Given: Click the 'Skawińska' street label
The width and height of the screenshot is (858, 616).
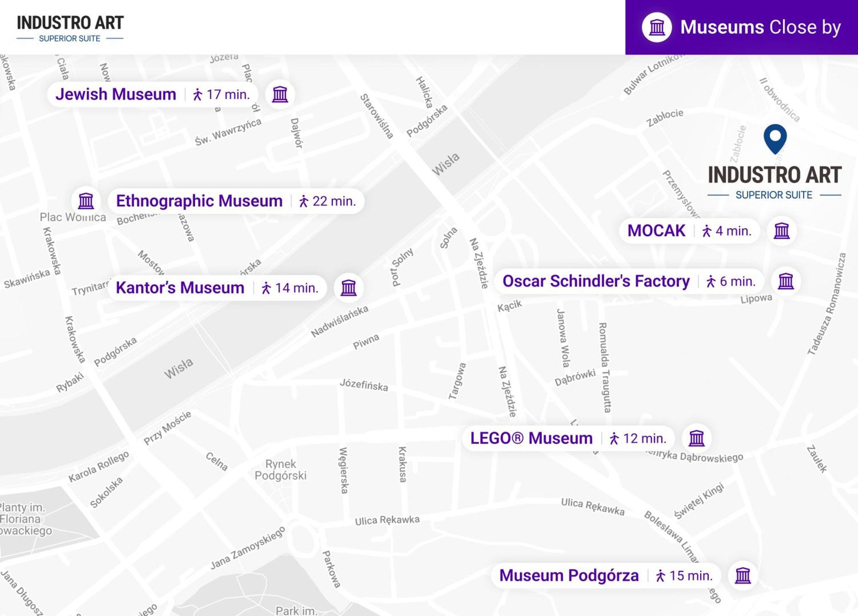Looking at the screenshot, I should [27, 278].
